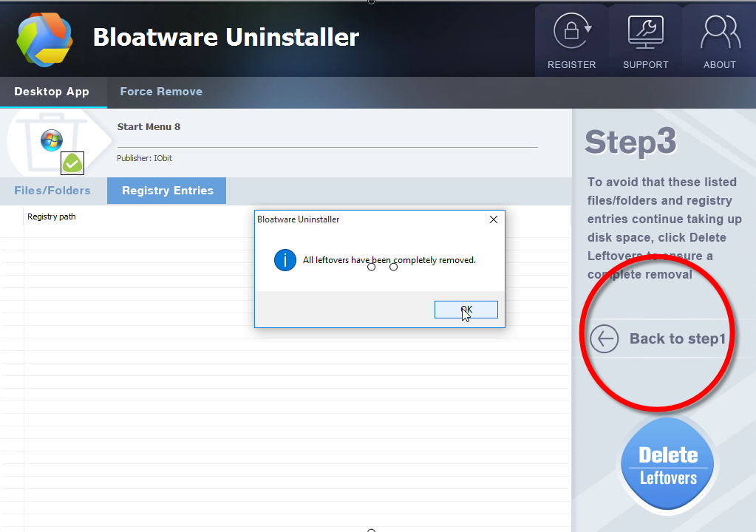Open the Files/Folders tab
The height and width of the screenshot is (532, 756).
tap(52, 191)
